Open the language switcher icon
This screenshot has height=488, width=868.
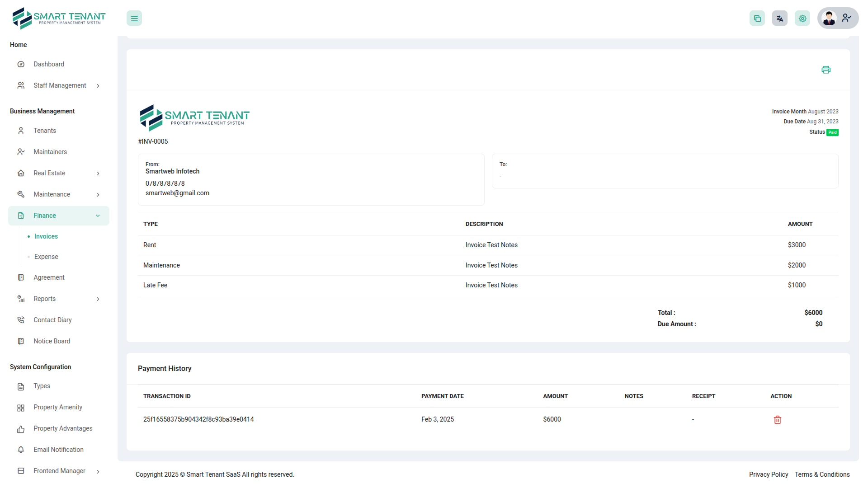pyautogui.click(x=779, y=18)
